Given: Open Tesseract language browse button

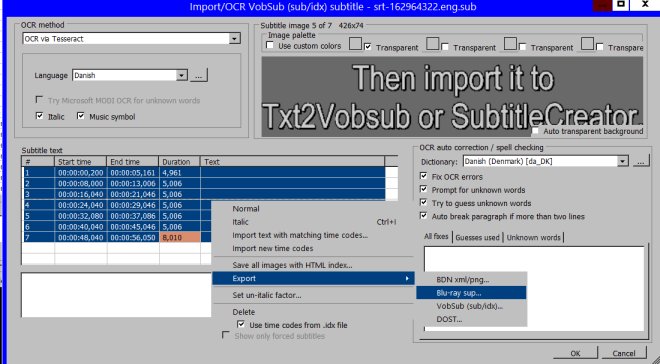Looking at the screenshot, I should [x=199, y=76].
